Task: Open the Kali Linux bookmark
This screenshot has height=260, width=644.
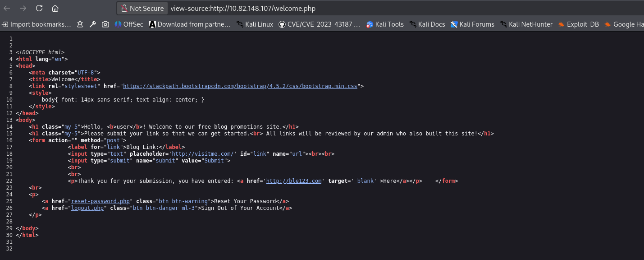Action: click(255, 24)
